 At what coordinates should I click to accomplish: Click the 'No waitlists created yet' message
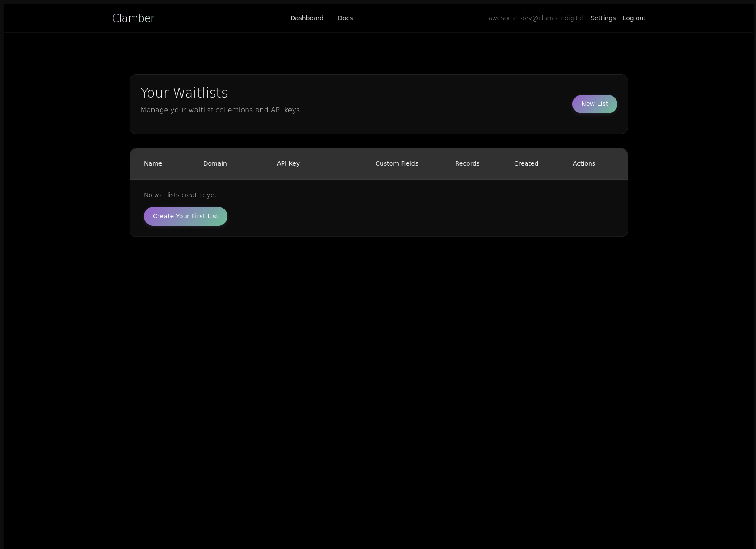tap(180, 195)
